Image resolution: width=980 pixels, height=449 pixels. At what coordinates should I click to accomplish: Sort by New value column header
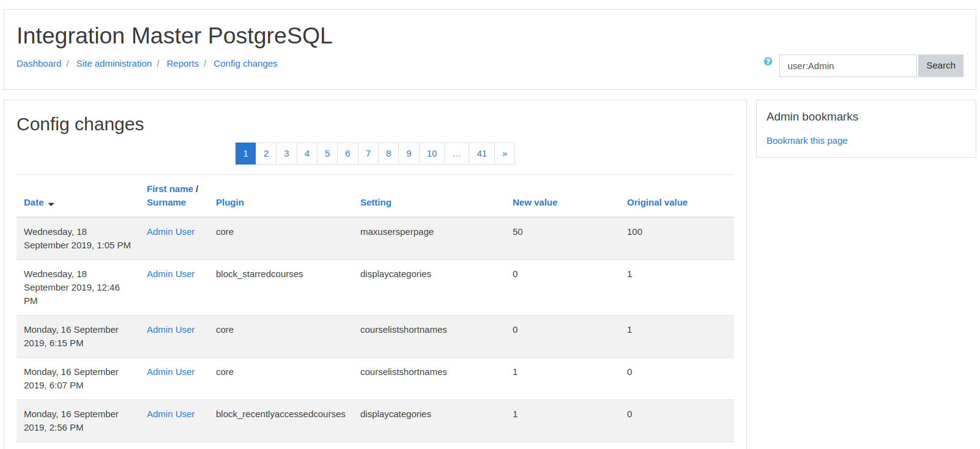point(535,202)
